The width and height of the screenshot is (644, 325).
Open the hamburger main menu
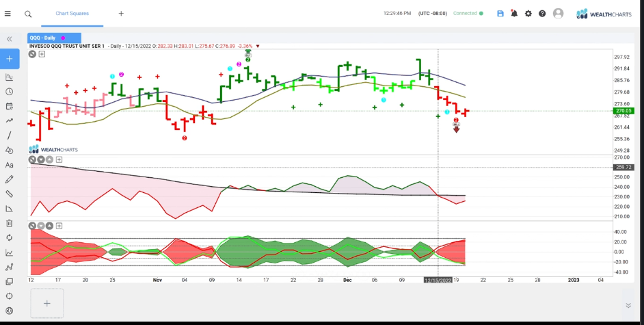[x=8, y=14]
